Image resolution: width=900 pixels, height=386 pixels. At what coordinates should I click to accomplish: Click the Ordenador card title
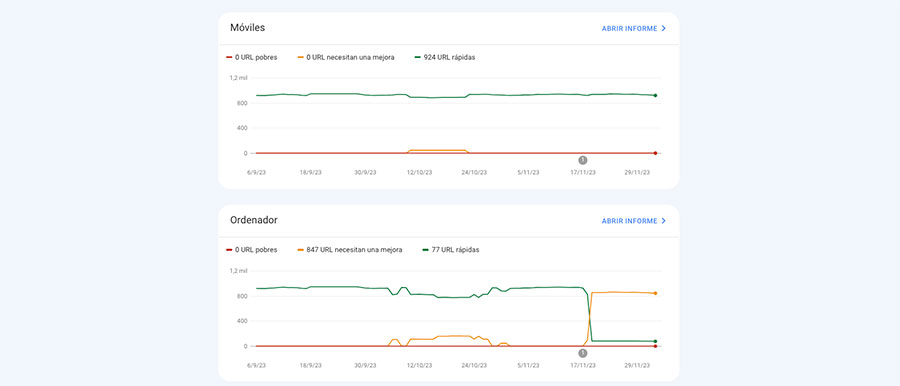(254, 220)
